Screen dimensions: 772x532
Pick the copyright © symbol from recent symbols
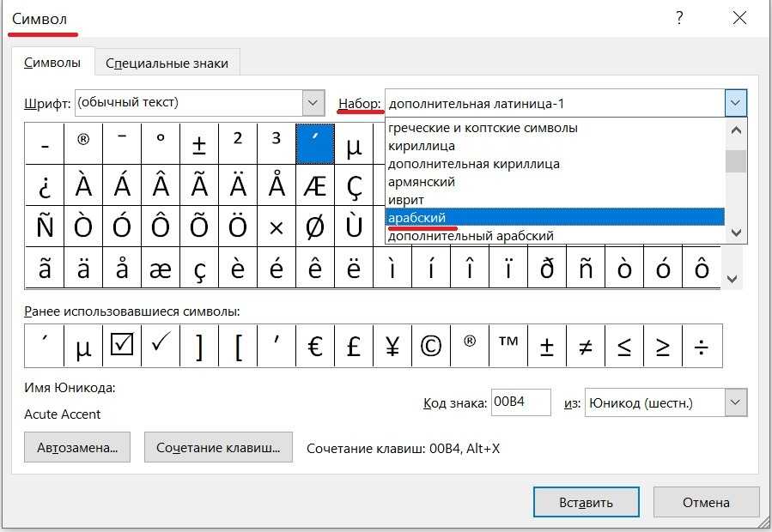click(431, 346)
